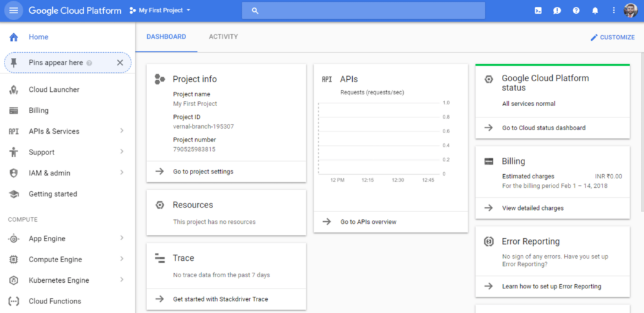Open the user account avatar
Screen dimensions: 644x313
[x=630, y=11]
